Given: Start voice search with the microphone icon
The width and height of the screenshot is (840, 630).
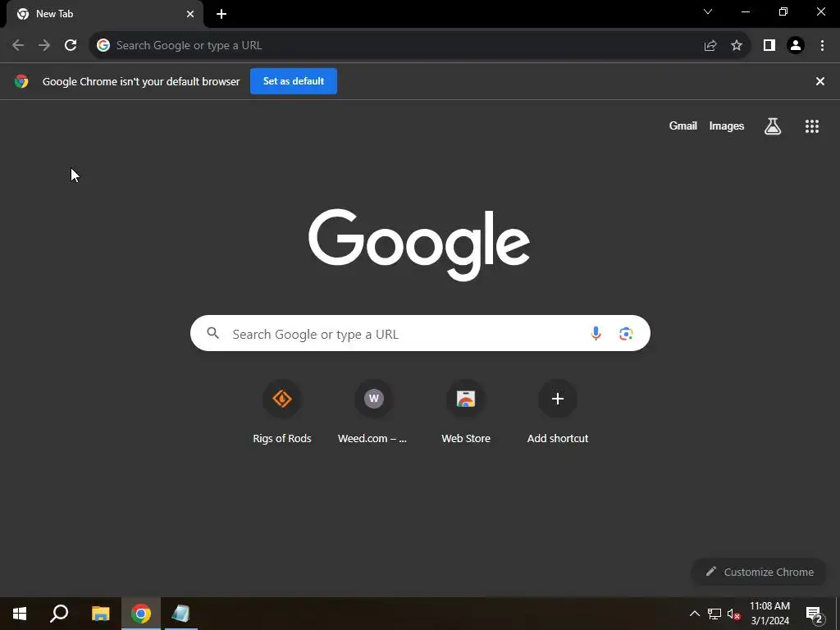Looking at the screenshot, I should (x=596, y=333).
